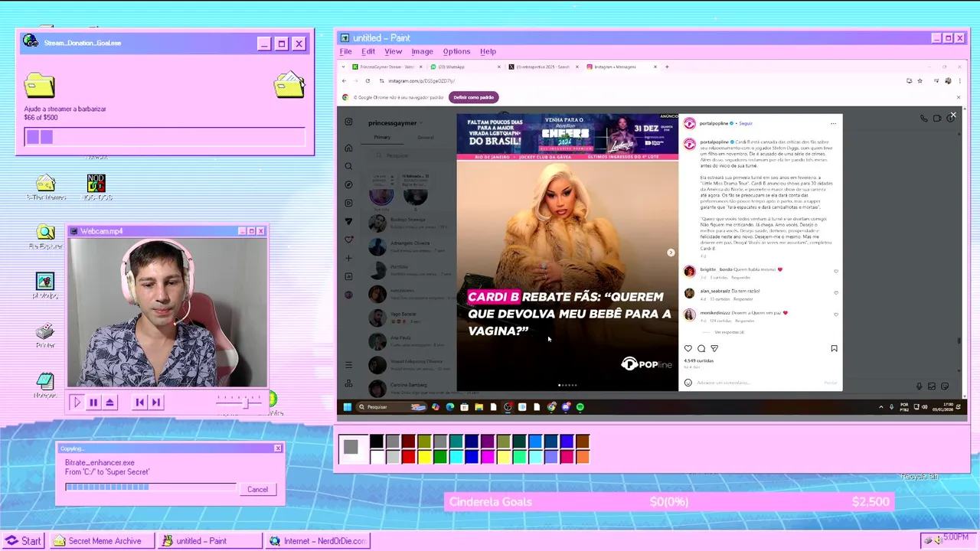Open Instagram reels sidebar icon
This screenshot has height=551, width=980.
click(x=348, y=203)
